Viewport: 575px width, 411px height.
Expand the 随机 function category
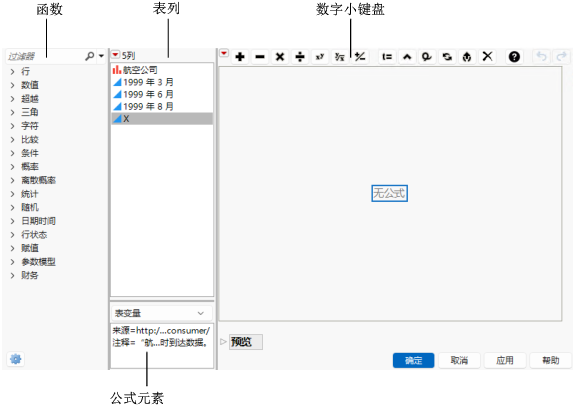(12, 208)
